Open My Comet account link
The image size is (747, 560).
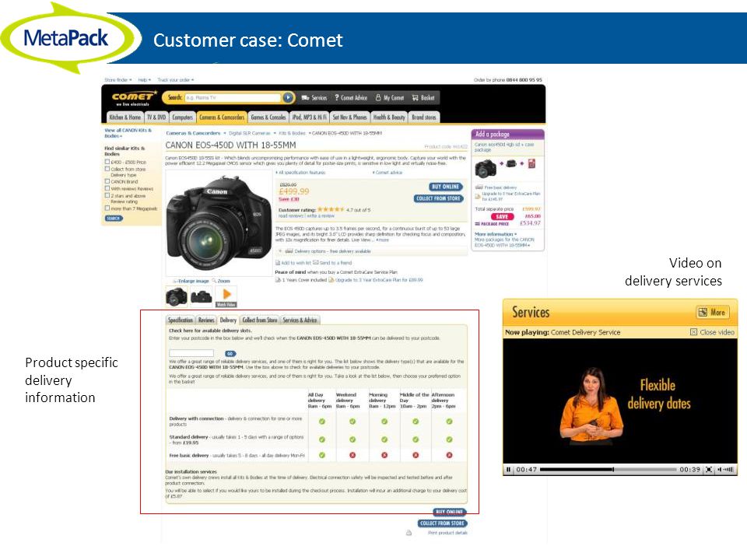(x=390, y=98)
